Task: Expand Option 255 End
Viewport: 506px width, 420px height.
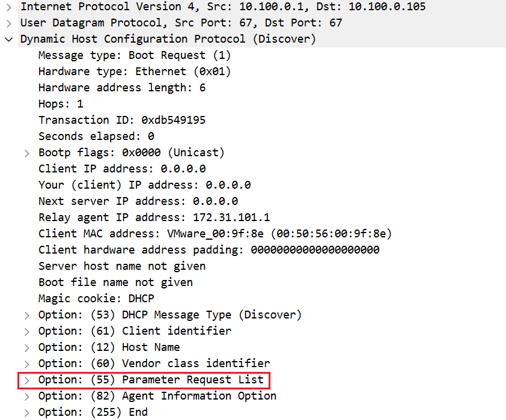Action: coord(26,412)
